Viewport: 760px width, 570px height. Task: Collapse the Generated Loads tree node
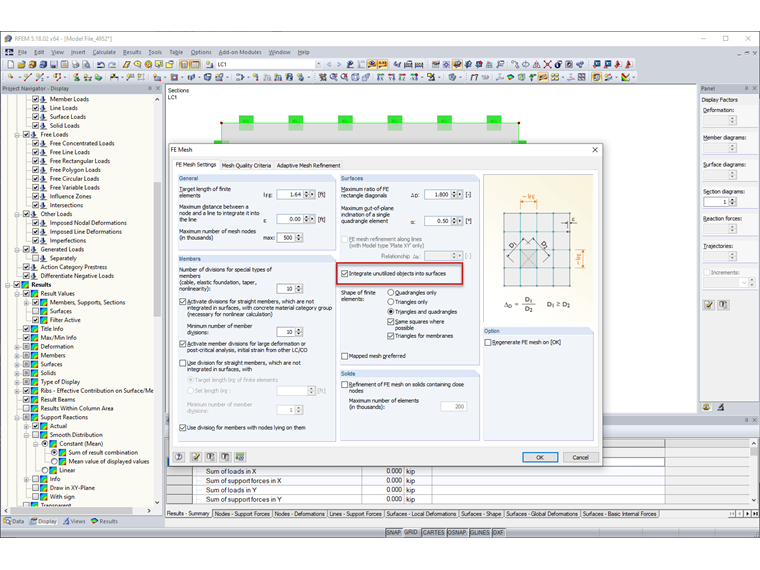coord(17,250)
